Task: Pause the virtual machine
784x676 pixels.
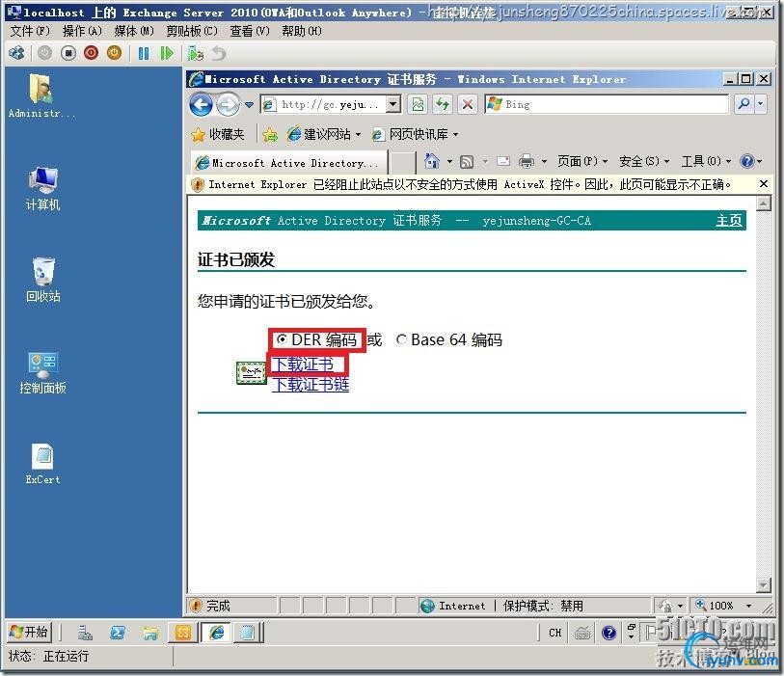Action: tap(144, 53)
